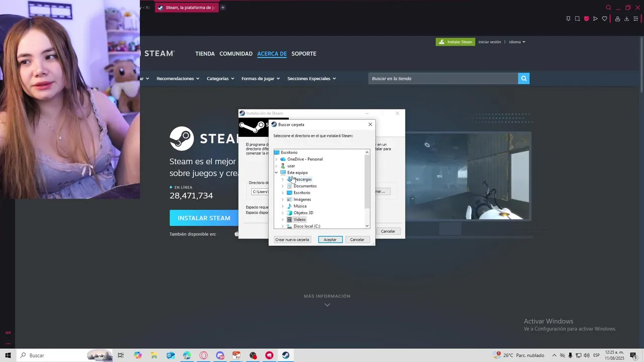644x362 pixels.
Task: Click Aceptar in the Buscar carpeta dialog
Action: 330,240
